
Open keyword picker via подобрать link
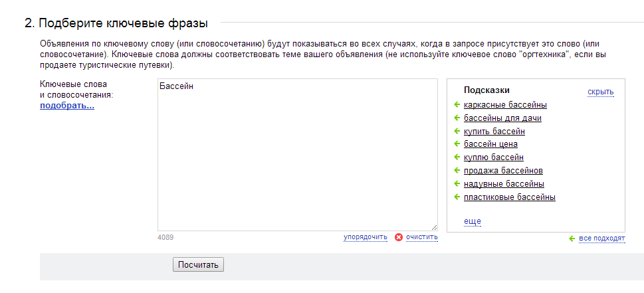[x=67, y=106]
